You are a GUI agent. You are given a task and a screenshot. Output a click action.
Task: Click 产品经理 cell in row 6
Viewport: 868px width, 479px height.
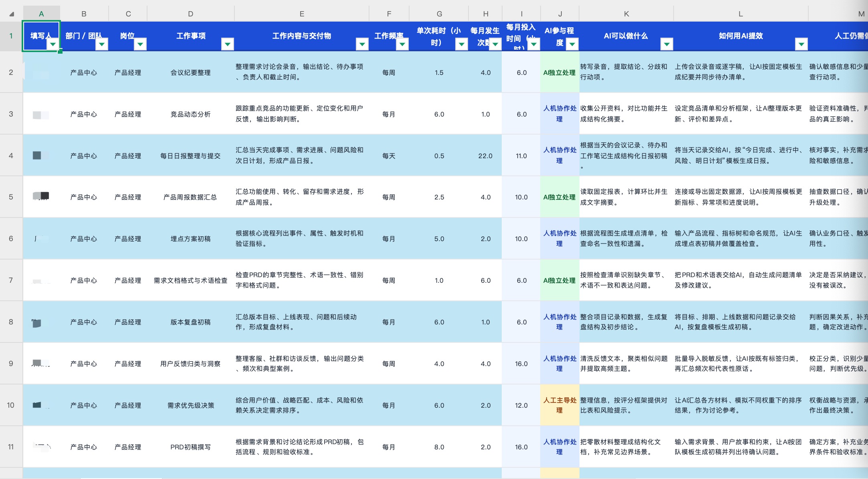[128, 239]
